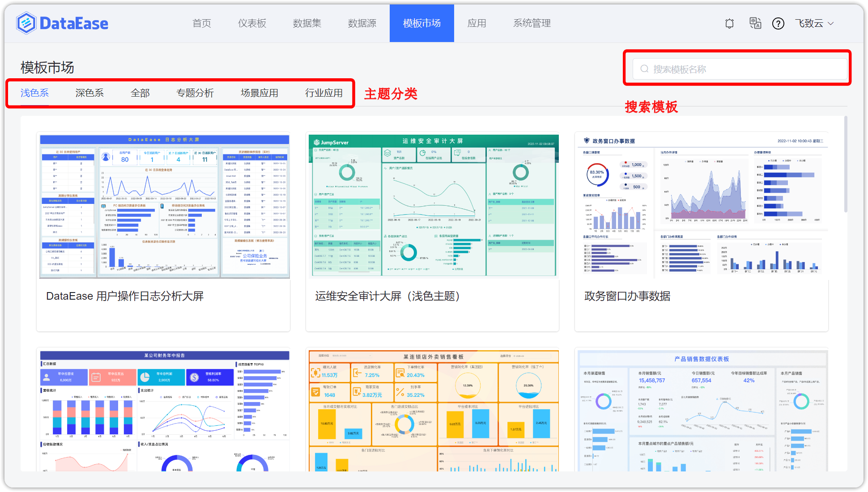Open the notification bell
This screenshot has width=868, height=492.
[729, 23]
